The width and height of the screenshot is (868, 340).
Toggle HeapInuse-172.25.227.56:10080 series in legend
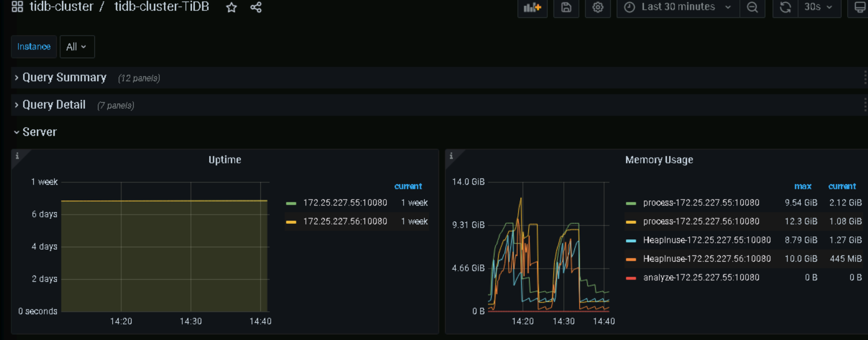pos(706,259)
